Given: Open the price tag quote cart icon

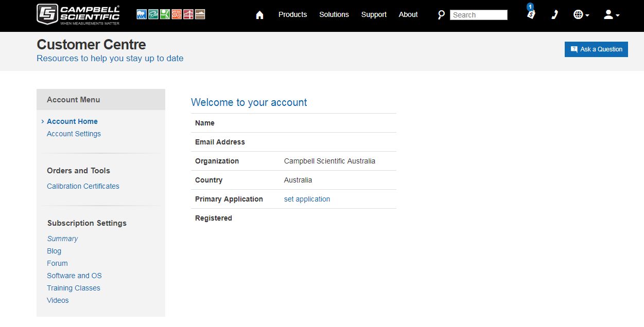Looking at the screenshot, I should (x=531, y=14).
